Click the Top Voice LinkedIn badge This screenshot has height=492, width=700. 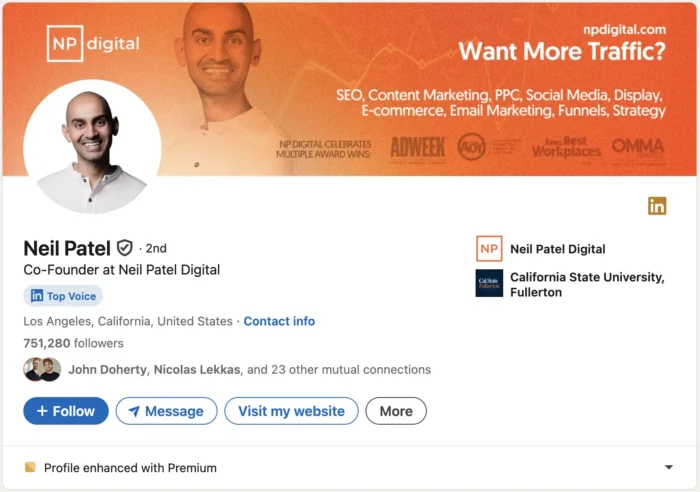coord(63,296)
